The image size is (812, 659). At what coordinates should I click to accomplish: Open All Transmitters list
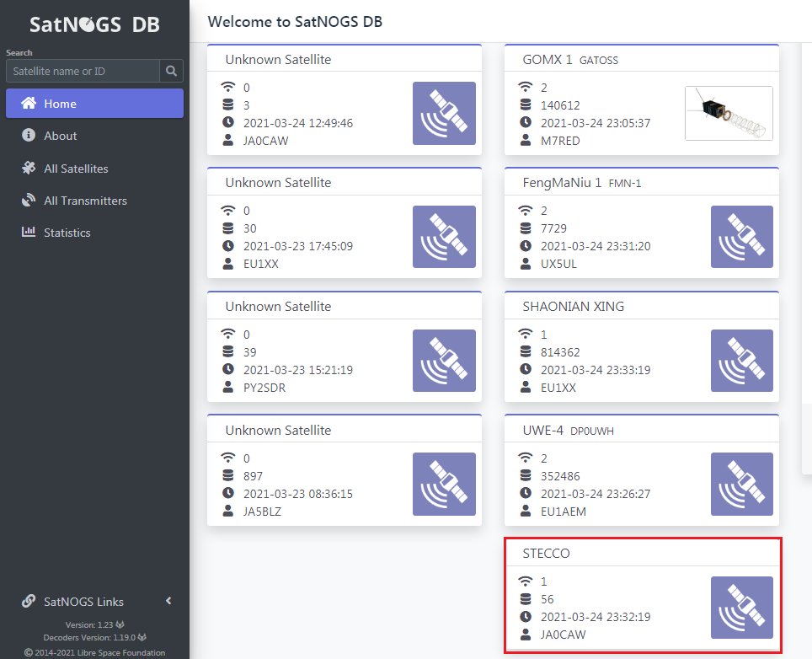[x=85, y=201]
